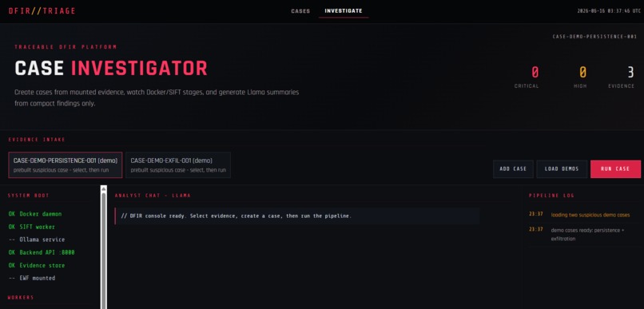This screenshot has width=644, height=309.
Task: Click the Load Demos button
Action: pos(562,169)
